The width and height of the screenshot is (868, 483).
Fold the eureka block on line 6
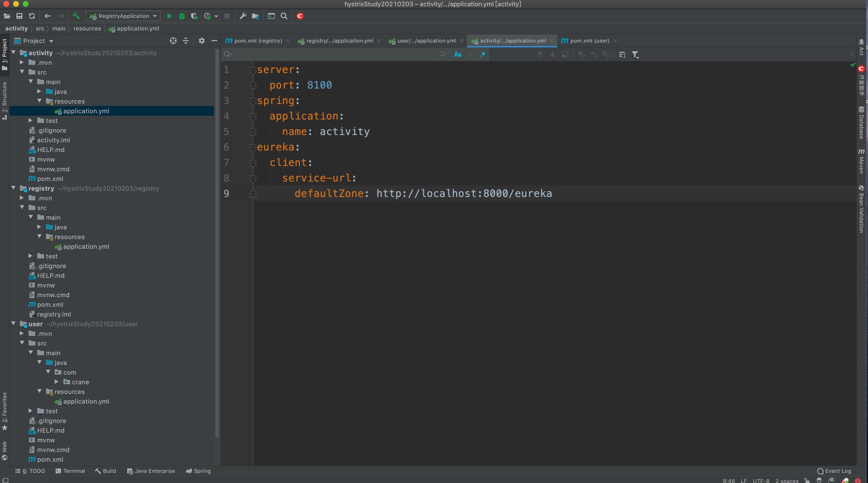(x=253, y=147)
